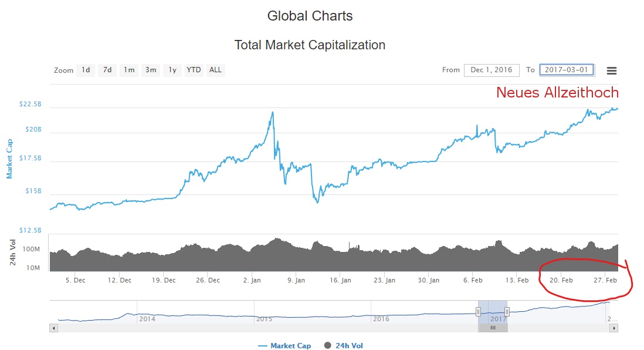644x350 pixels.
Task: Click the To date input field
Action: pos(567,70)
